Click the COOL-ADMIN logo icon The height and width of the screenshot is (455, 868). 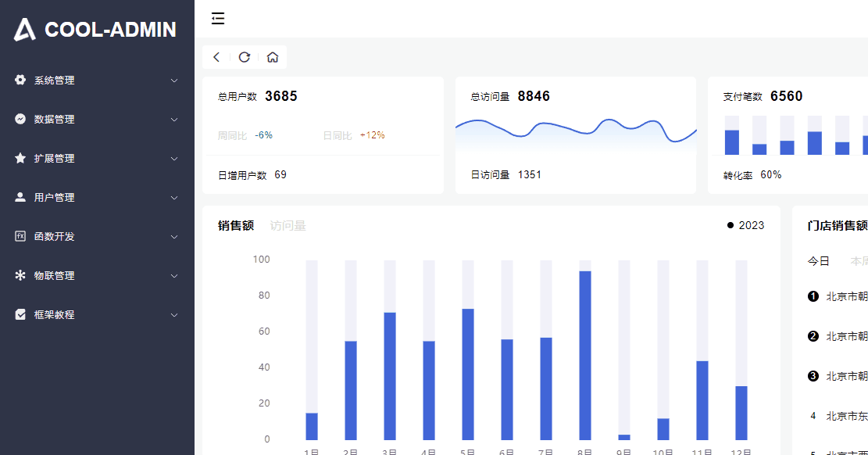[24, 30]
